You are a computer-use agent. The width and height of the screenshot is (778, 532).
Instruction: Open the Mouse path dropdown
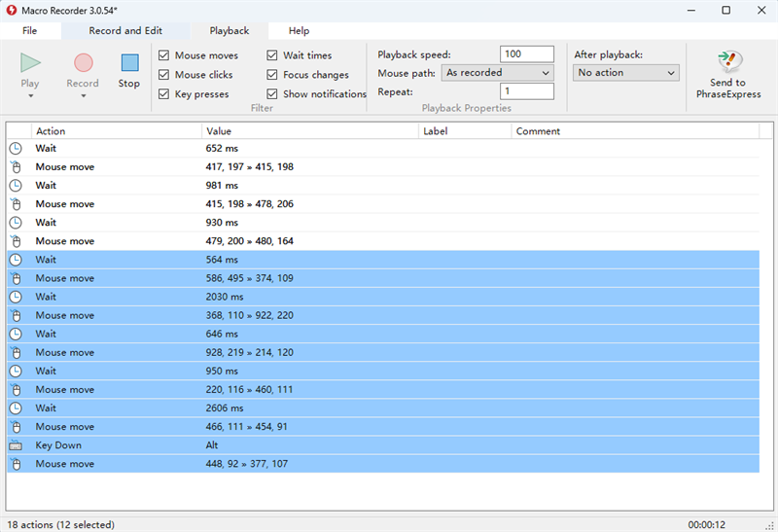coord(497,73)
